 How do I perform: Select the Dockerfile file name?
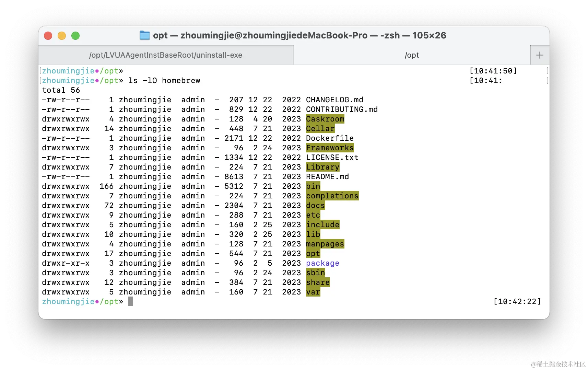click(330, 138)
